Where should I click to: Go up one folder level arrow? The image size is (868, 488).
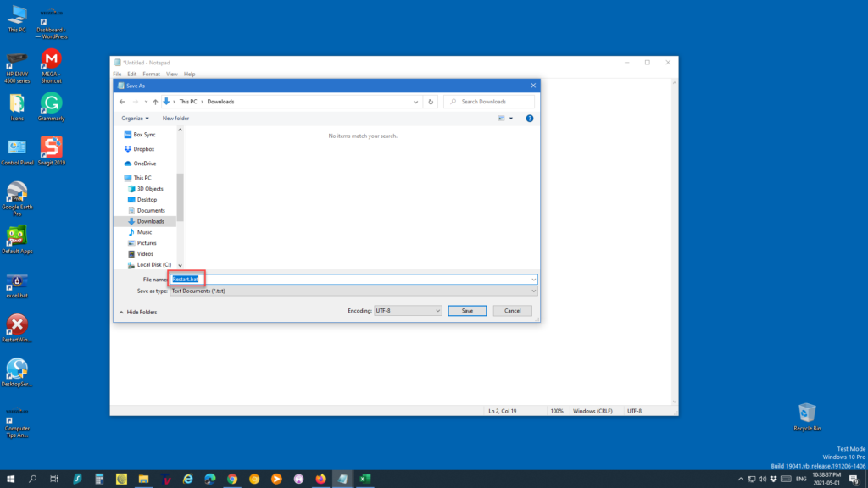153,102
